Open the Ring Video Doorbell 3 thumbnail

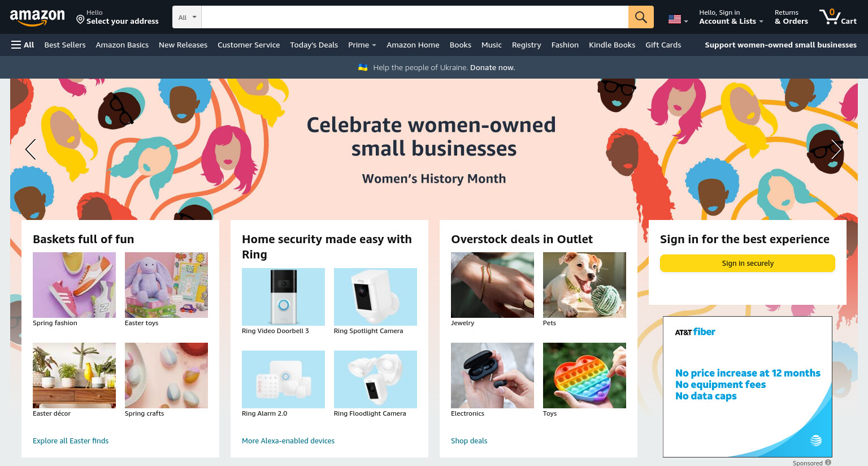click(283, 297)
